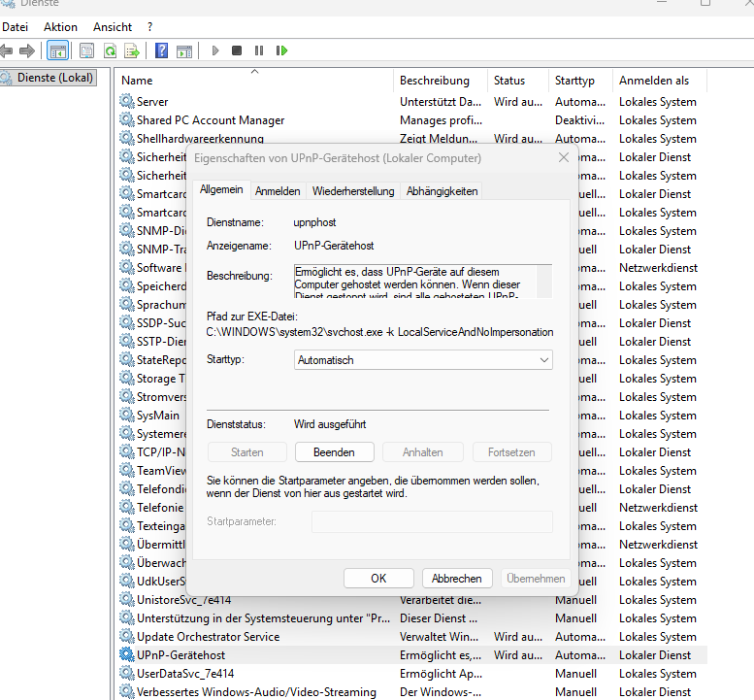Click the gear icon of the TCP/IP-N… row
This screenshot has width=754, height=700.
click(126, 452)
